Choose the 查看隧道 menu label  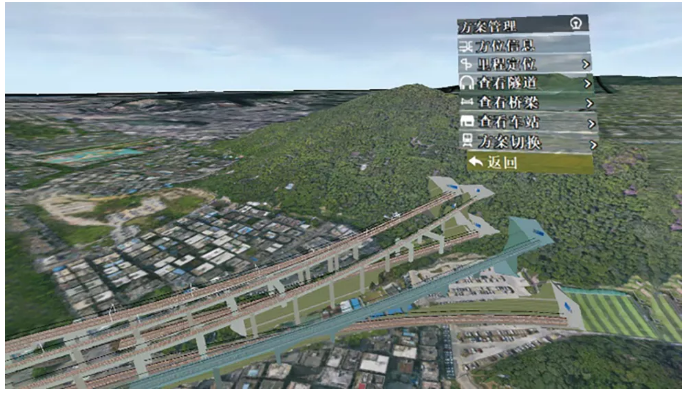click(x=507, y=83)
